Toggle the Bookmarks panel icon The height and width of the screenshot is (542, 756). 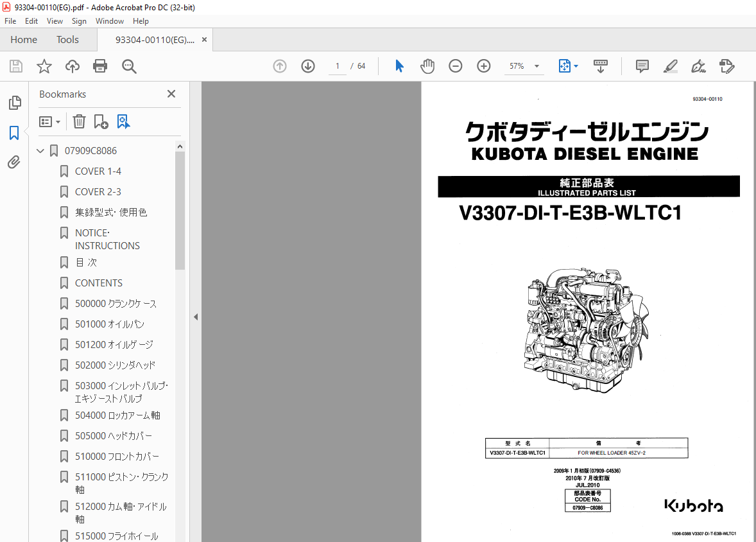click(14, 133)
